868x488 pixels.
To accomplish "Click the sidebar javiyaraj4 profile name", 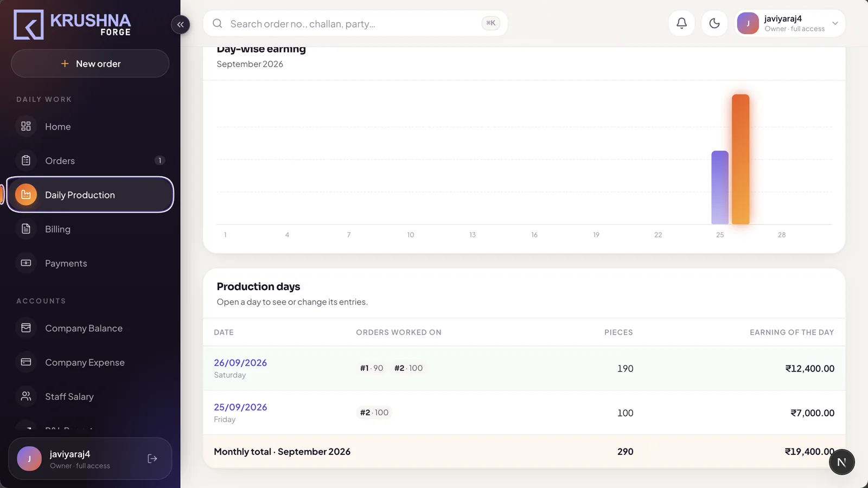I will [70, 454].
